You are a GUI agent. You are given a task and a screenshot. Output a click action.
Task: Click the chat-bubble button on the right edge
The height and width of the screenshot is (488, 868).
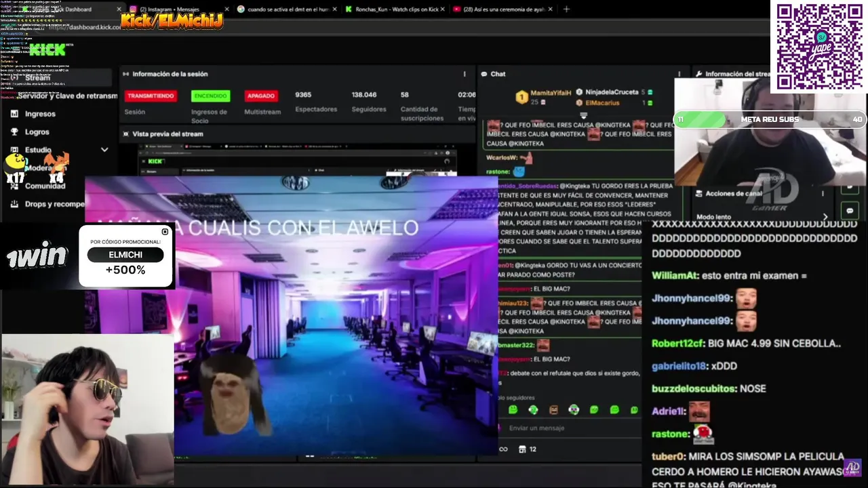coord(850,211)
